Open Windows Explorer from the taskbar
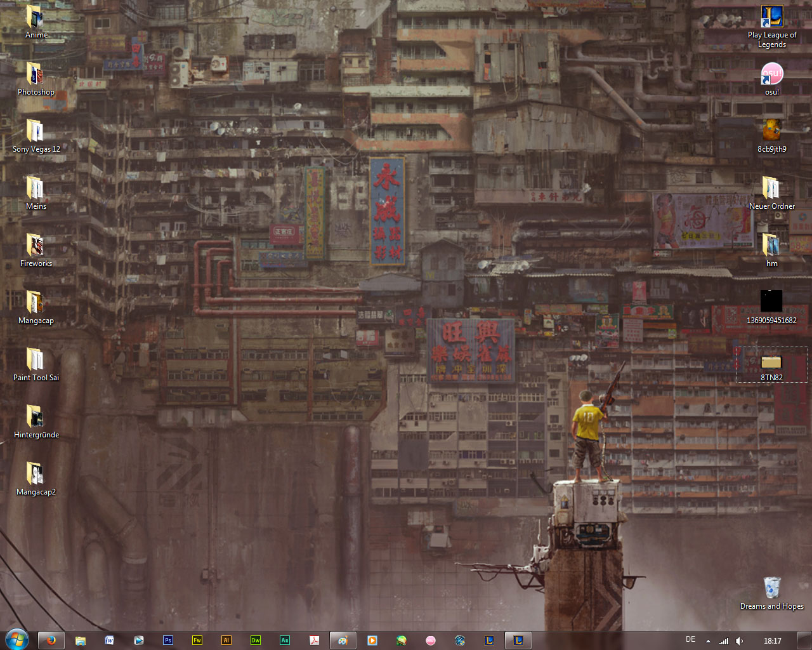Viewport: 812px width, 650px height. click(81, 640)
